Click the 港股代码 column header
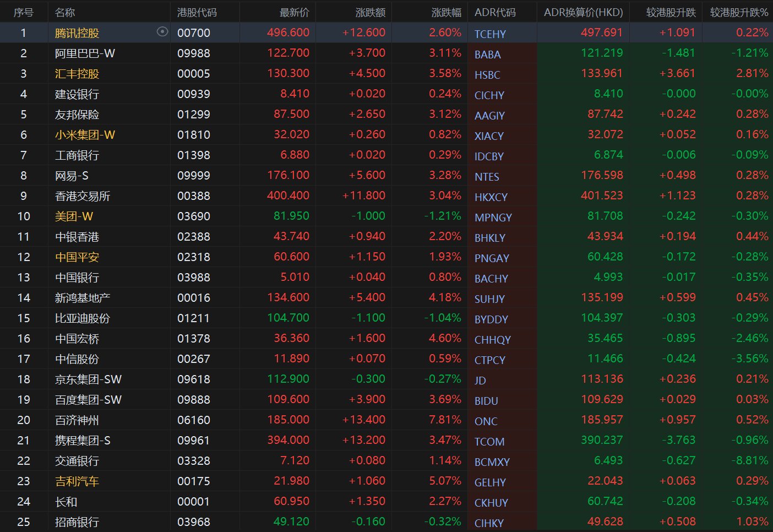 pos(197,12)
